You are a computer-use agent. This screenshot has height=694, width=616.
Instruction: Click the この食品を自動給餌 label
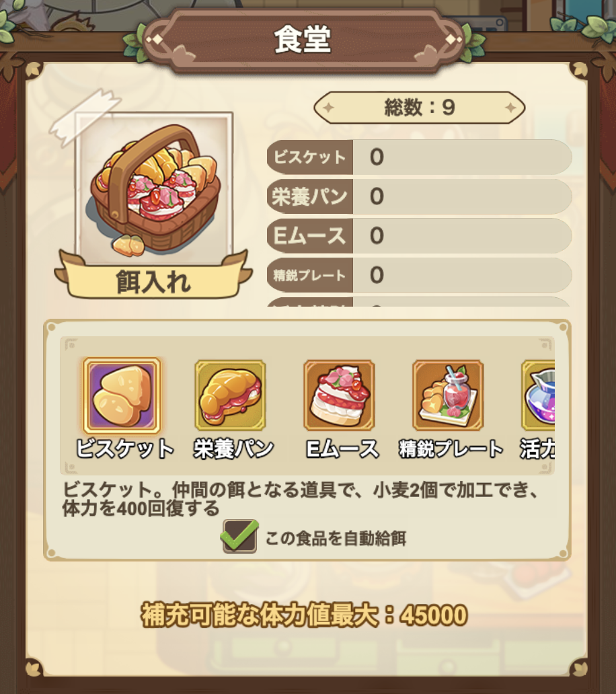(336, 538)
